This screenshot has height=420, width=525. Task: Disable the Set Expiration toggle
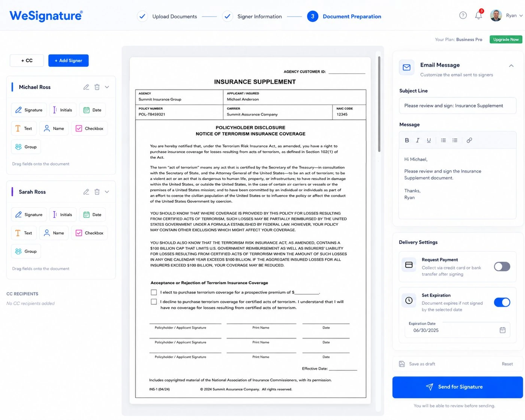(502, 302)
